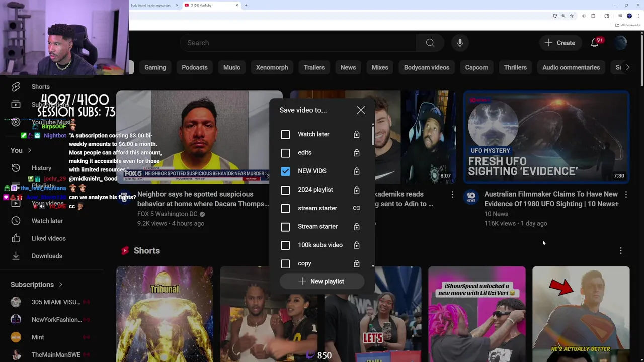Click the lock icon beside edits
Screen dimensions: 644x362
[356, 153]
